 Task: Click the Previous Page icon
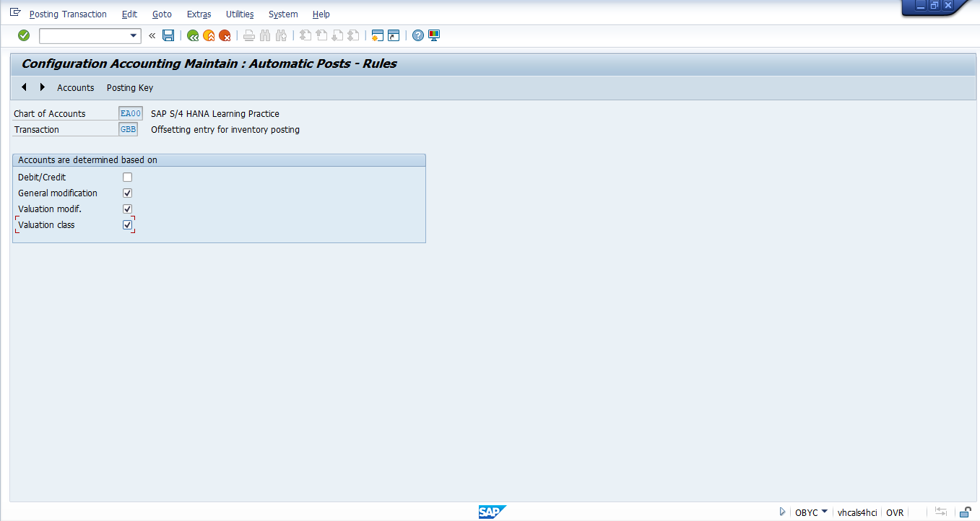(x=321, y=35)
